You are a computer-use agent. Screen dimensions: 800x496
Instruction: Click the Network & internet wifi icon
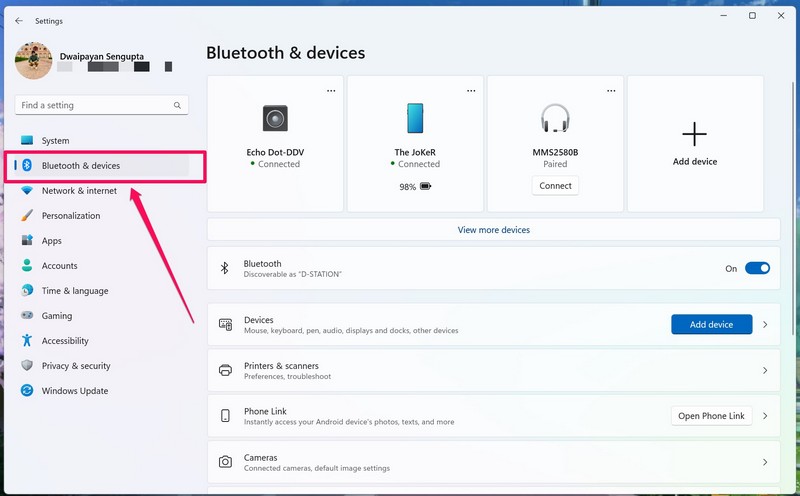(x=27, y=190)
